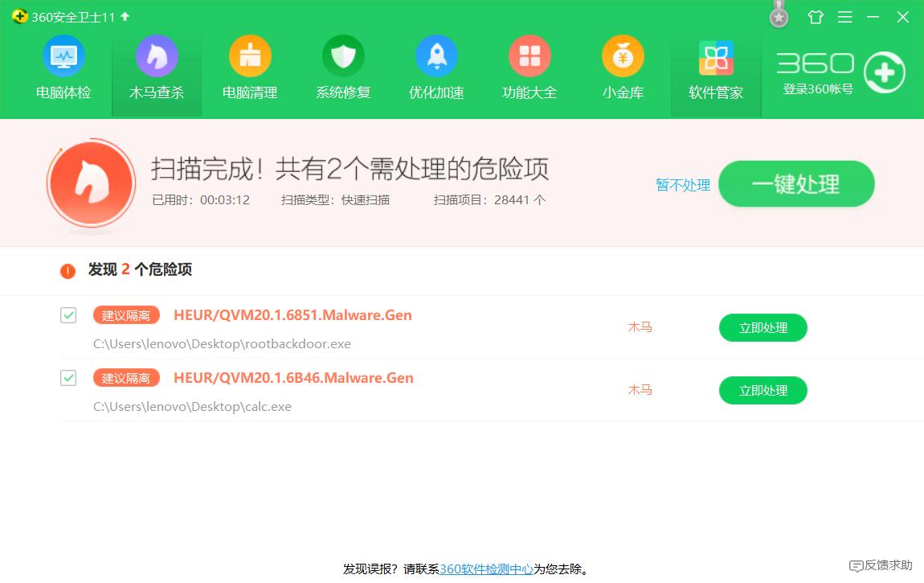Screen dimensions: 924x583
Task: Open the 360软件检测中心 link
Action: tap(487, 568)
